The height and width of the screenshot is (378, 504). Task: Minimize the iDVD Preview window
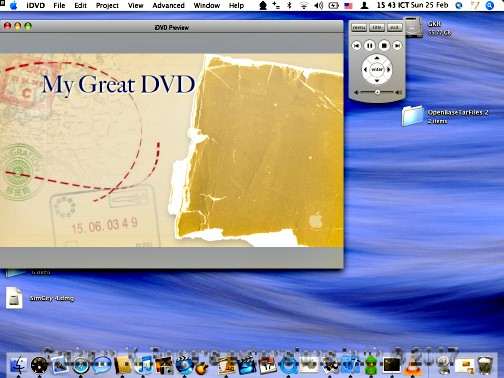tap(18, 26)
